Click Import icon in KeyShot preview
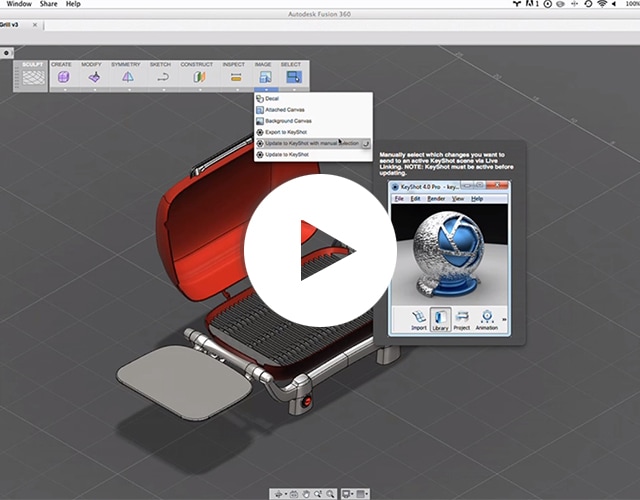The width and height of the screenshot is (640, 500). tap(419, 320)
